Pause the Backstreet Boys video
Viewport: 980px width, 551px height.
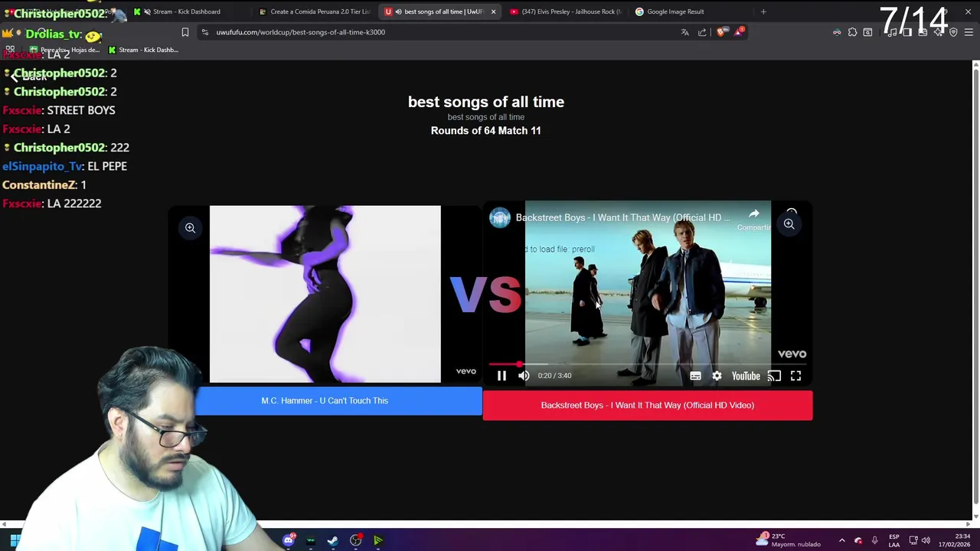click(x=501, y=376)
